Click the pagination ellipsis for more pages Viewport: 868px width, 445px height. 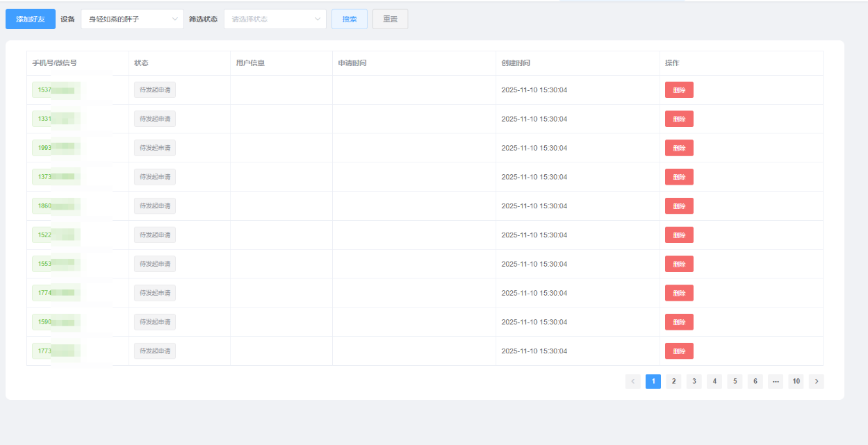[776, 381]
